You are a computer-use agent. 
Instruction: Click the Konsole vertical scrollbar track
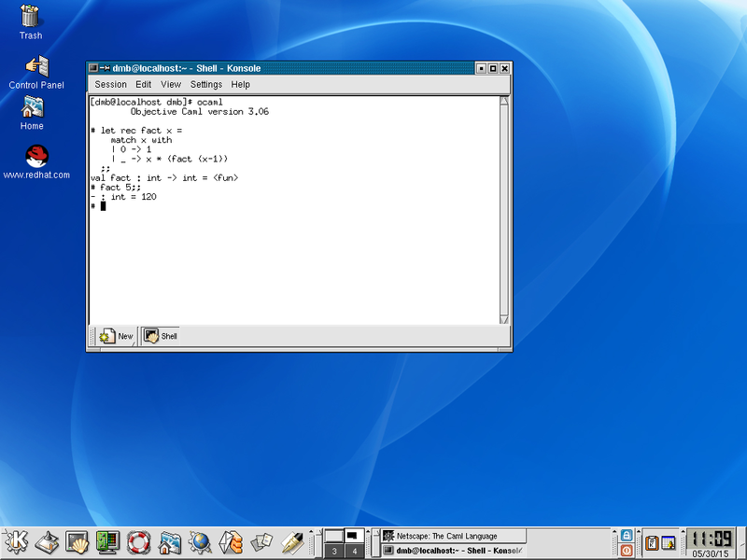(x=504, y=210)
